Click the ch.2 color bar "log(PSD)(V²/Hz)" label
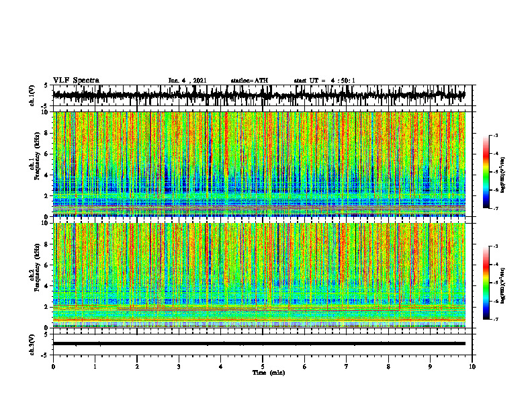Viewport: 532px width, 411px height. pos(503,285)
